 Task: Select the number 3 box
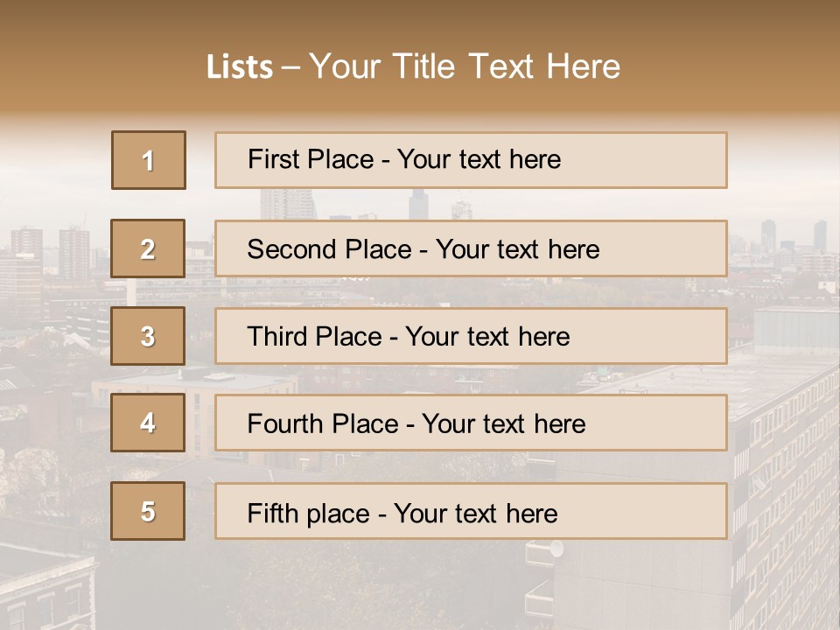tap(148, 336)
